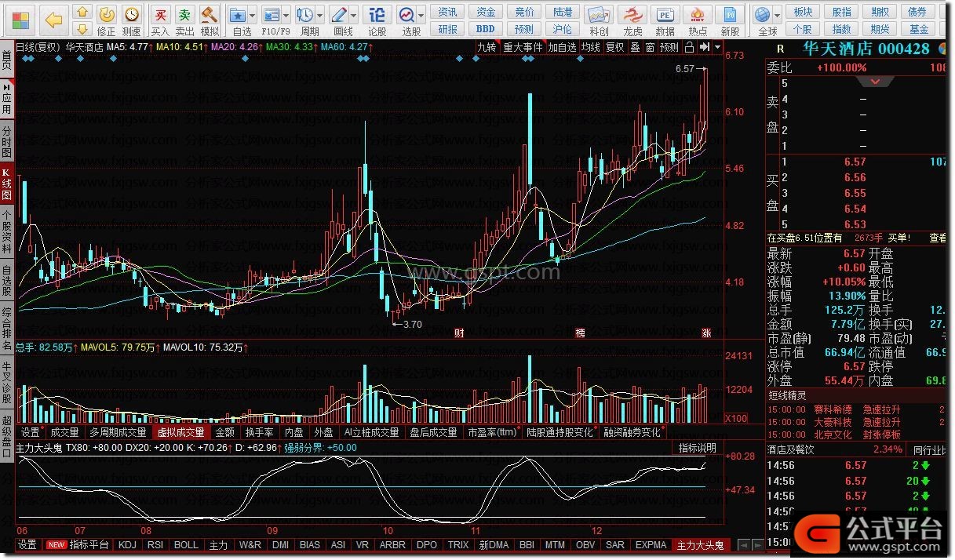This screenshot has height=560, width=955.
Task: Expand the 选股 dropdown arrow
Action: click(421, 15)
